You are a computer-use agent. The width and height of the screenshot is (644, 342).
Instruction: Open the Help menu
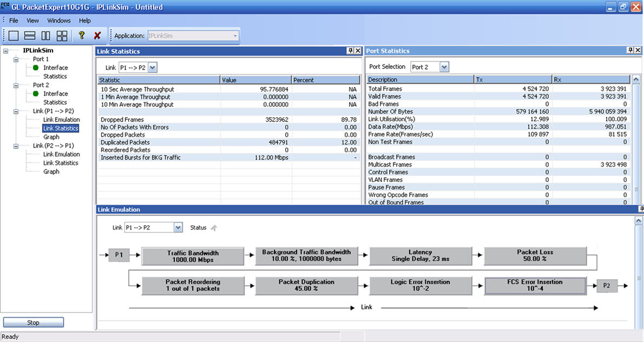point(84,21)
